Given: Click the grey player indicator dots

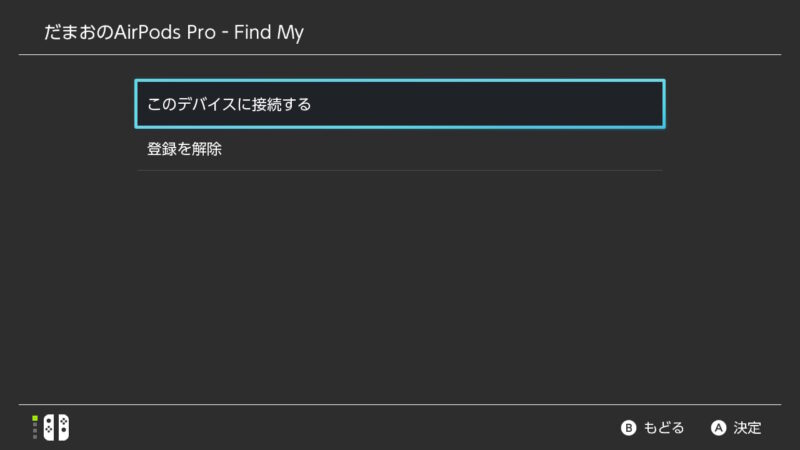Looking at the screenshot, I should click(35, 431).
